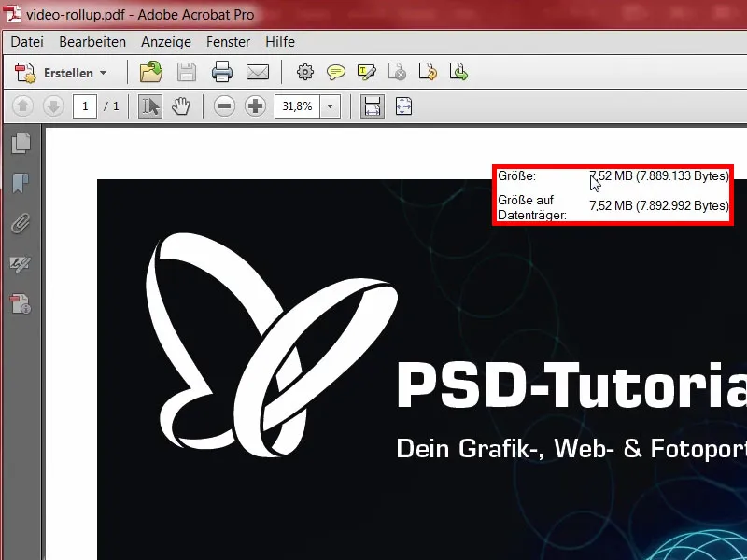
Task: Zoom in with the plus button
Action: coord(255,106)
